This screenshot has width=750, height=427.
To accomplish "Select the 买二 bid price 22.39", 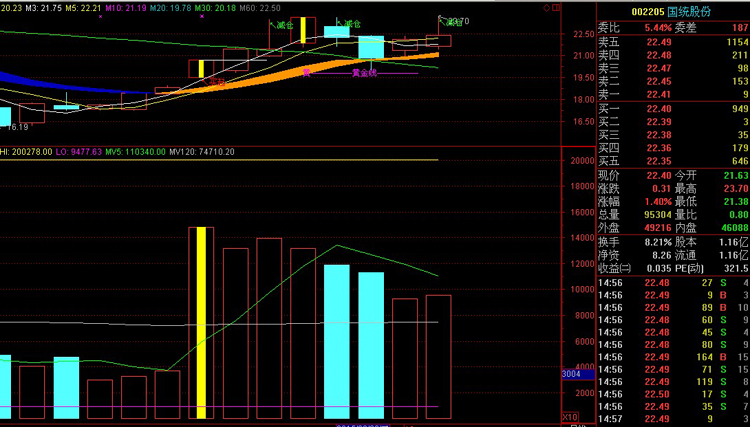I will [659, 122].
